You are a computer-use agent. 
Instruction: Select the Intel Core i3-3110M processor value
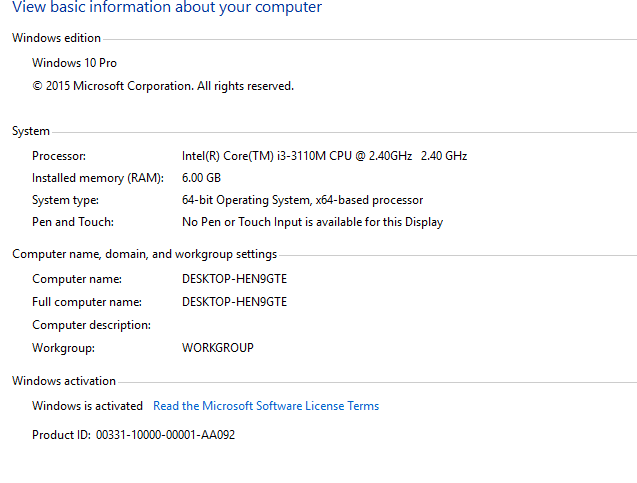coord(324,156)
